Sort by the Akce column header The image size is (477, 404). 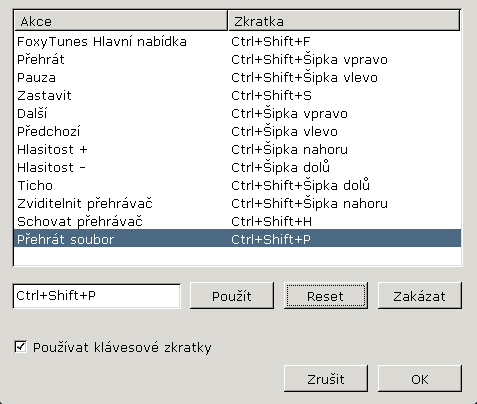[121, 21]
